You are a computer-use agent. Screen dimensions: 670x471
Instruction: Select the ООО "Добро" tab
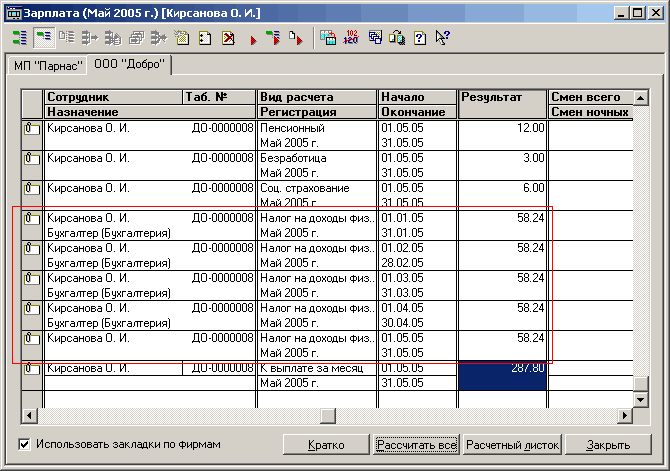129,64
